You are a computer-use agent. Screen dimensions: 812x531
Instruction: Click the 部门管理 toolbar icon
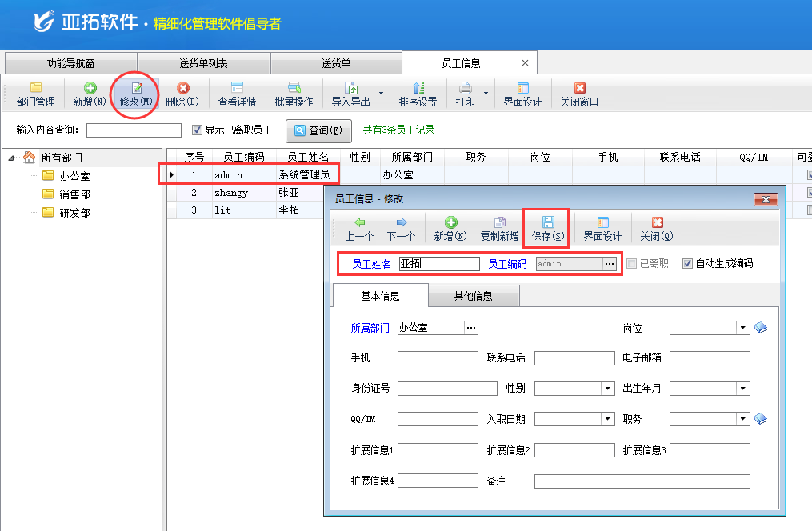pos(36,94)
